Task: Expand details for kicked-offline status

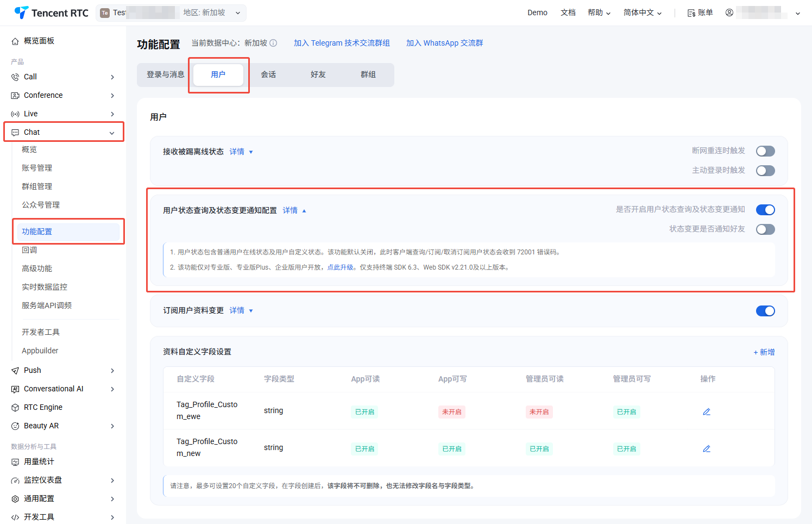Action: click(x=241, y=152)
